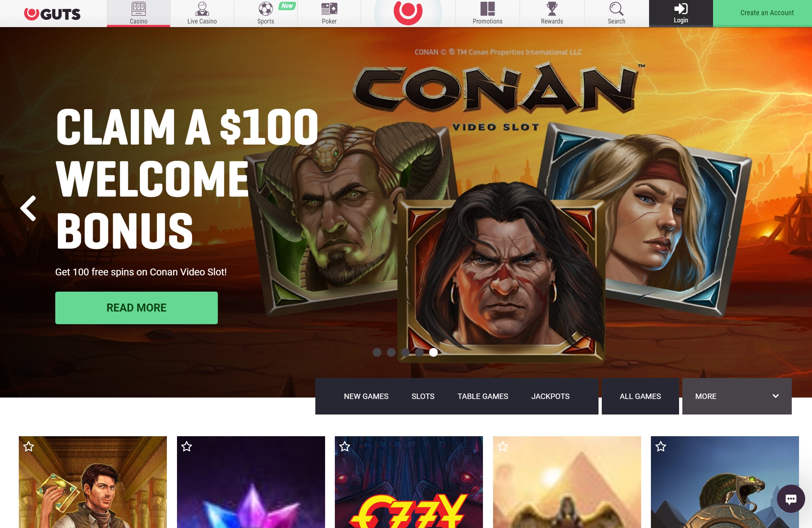Image resolution: width=812 pixels, height=528 pixels.
Task: Click the Guts logo
Action: tap(52, 14)
